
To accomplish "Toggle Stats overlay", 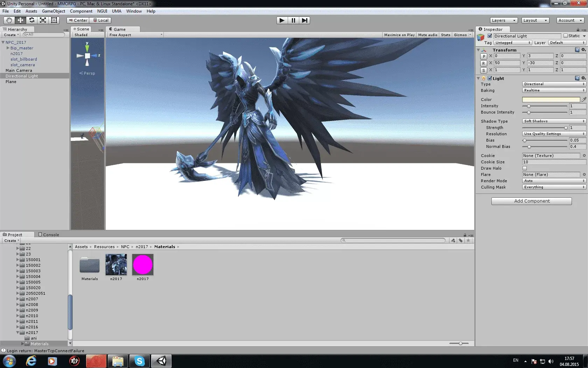I will point(446,35).
